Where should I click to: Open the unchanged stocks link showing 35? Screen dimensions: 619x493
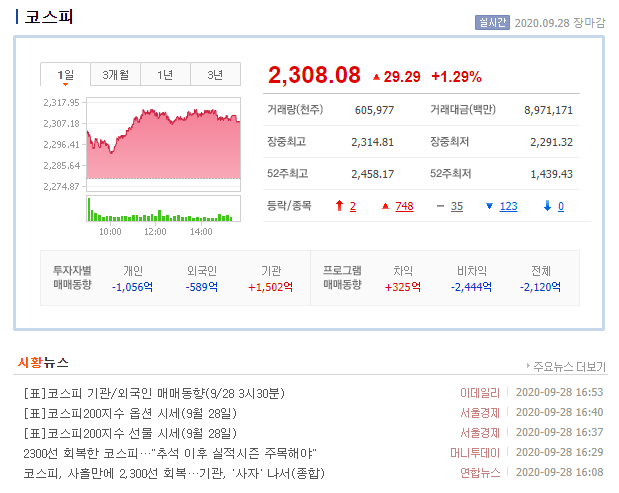coord(457,206)
